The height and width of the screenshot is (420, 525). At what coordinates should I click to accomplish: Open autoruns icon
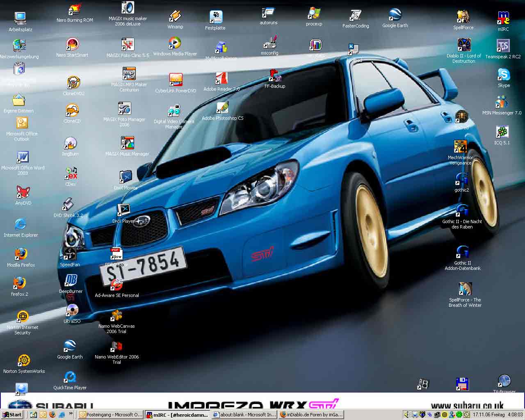(x=268, y=12)
